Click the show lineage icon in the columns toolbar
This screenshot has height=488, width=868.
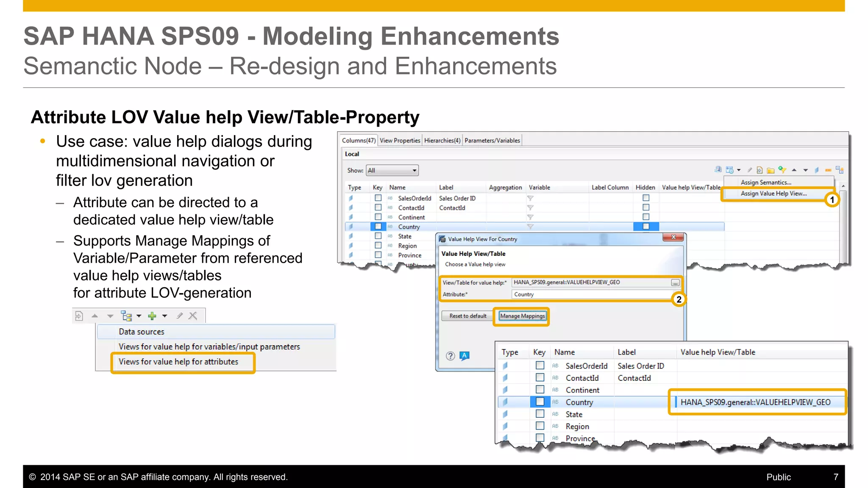718,169
